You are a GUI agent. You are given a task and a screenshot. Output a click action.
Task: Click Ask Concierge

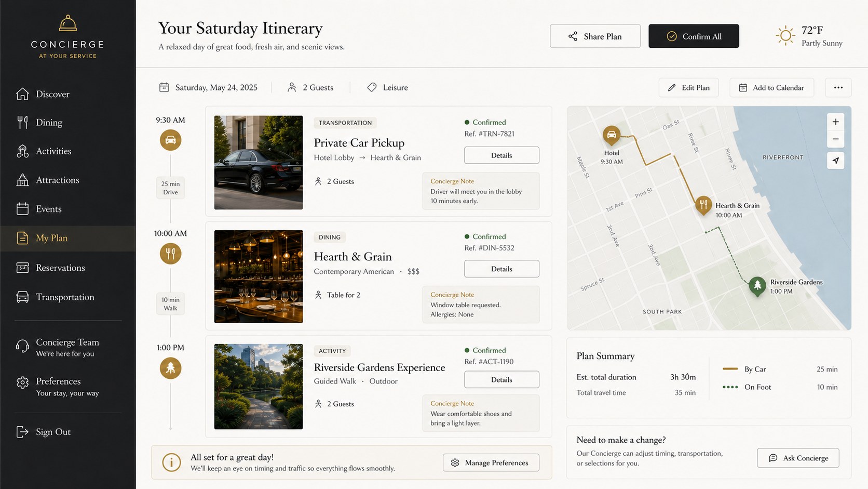tap(798, 458)
